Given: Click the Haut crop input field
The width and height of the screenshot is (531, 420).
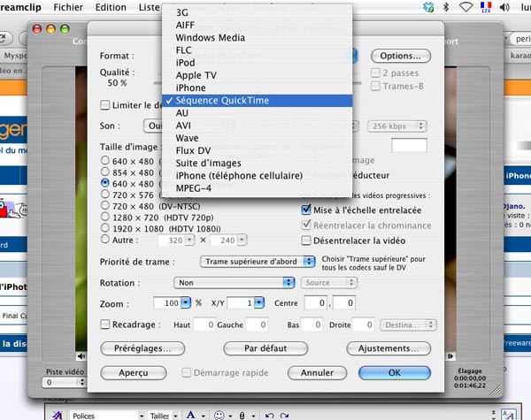Looking at the screenshot, I should click(204, 325).
